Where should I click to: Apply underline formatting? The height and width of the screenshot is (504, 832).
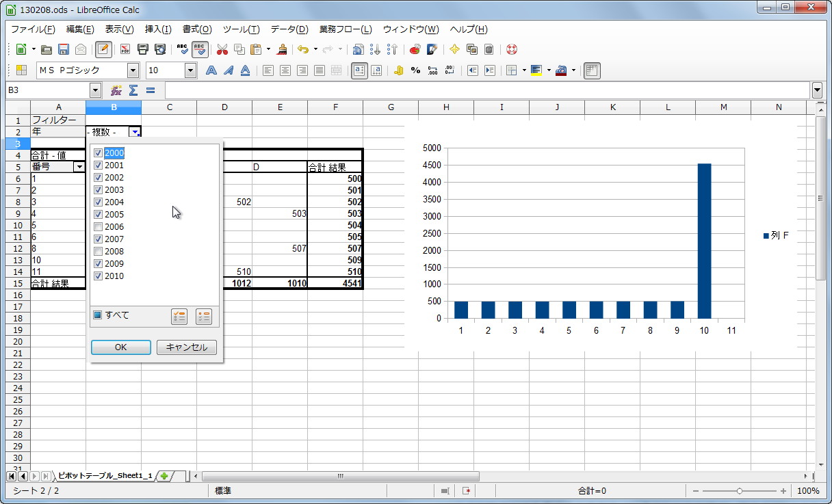pyautogui.click(x=245, y=70)
